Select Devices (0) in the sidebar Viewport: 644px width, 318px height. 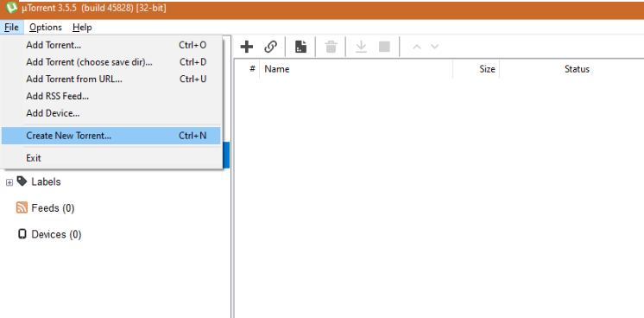pos(56,234)
